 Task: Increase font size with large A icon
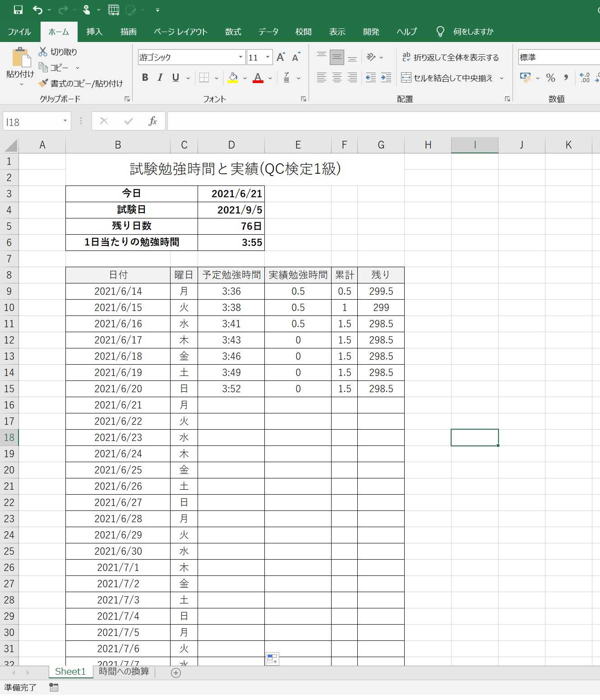(281, 57)
